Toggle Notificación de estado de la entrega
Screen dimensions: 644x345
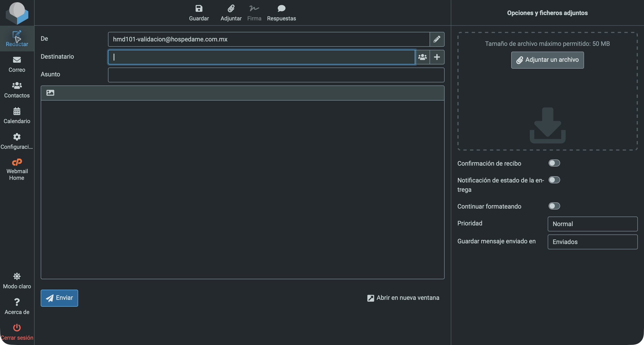pos(554,180)
